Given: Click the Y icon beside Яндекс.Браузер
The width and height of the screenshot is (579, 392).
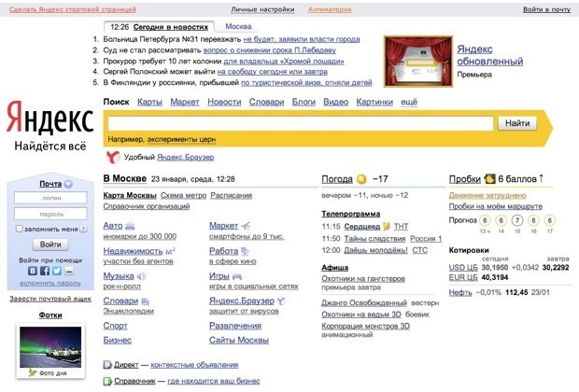Looking at the screenshot, I should [x=281, y=301].
